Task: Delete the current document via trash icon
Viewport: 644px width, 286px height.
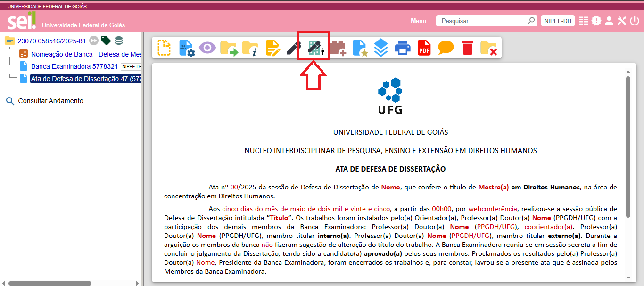Action: click(x=467, y=47)
